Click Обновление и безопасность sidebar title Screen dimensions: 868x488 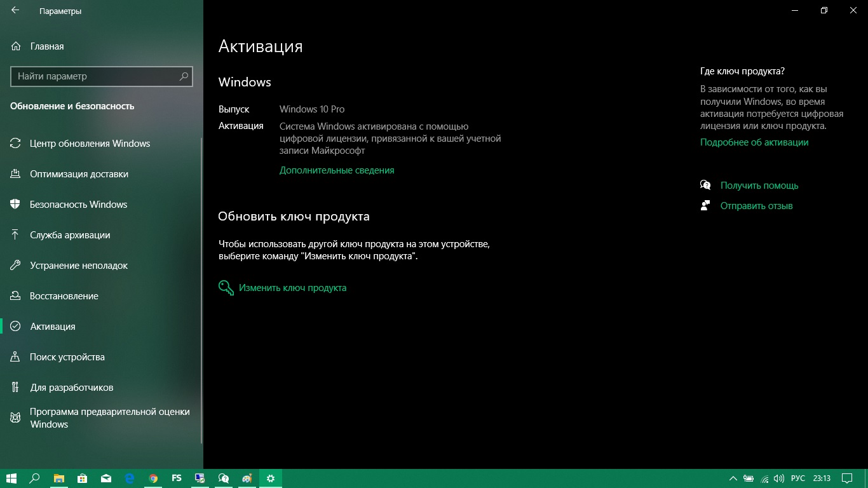click(72, 106)
